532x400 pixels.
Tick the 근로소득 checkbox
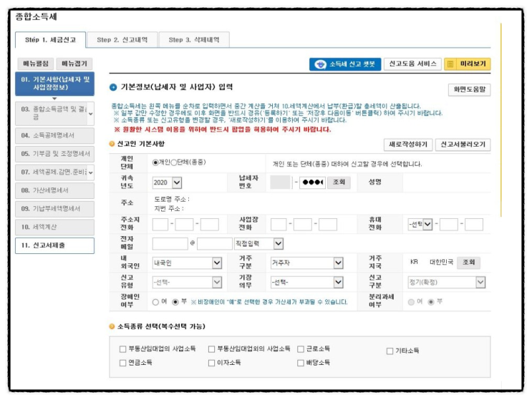(x=301, y=349)
